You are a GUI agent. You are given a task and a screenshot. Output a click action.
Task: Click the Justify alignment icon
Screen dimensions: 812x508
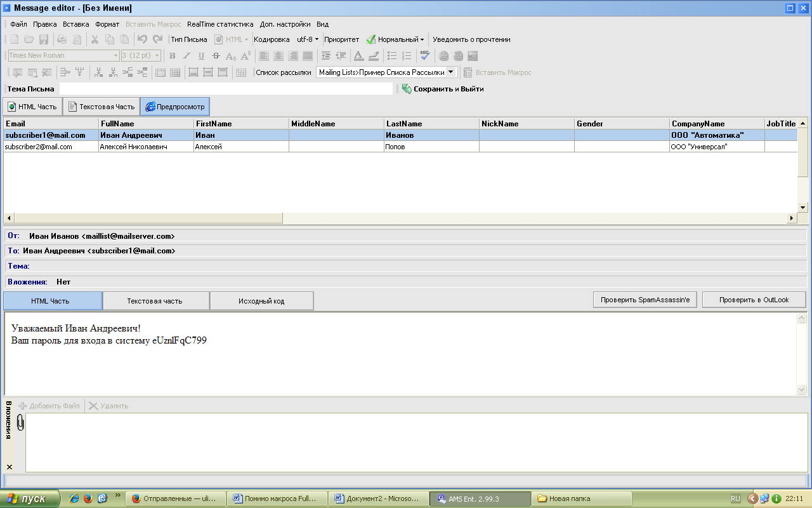click(308, 56)
